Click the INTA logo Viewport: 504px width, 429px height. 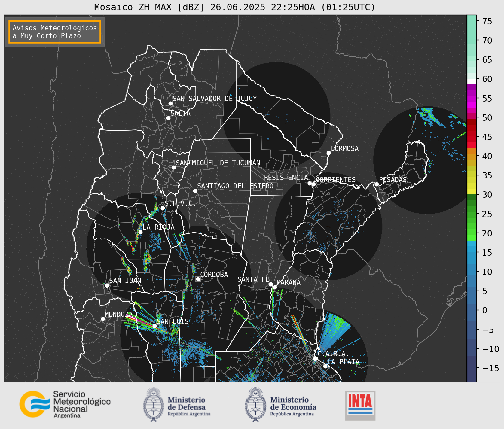click(x=360, y=405)
